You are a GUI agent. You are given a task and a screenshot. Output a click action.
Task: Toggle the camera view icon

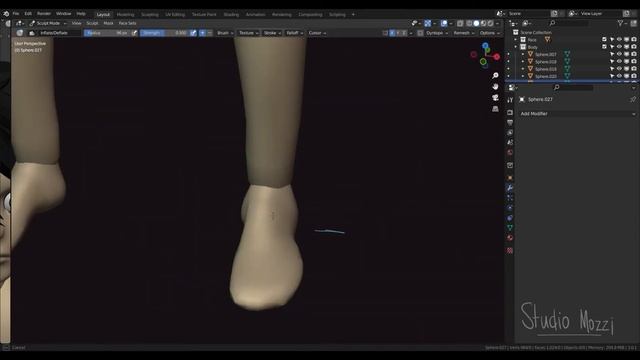coord(495,98)
